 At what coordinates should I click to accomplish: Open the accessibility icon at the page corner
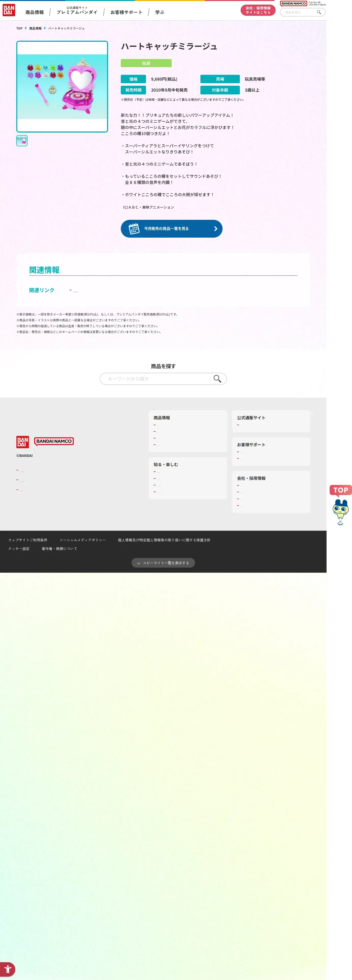coord(8,969)
